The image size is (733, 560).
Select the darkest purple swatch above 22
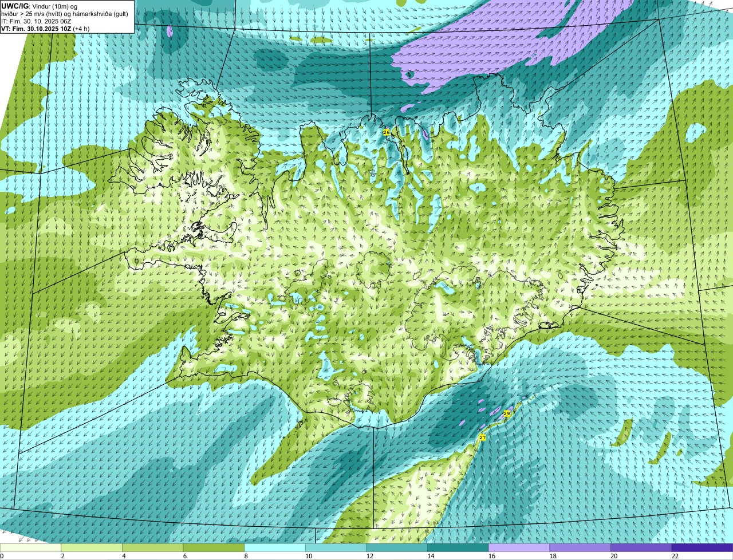click(x=702, y=548)
